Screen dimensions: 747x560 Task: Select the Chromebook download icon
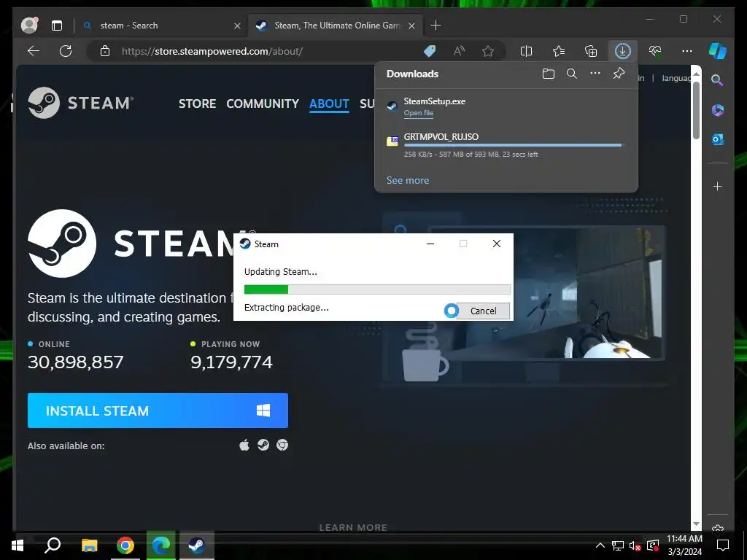pyautogui.click(x=282, y=445)
